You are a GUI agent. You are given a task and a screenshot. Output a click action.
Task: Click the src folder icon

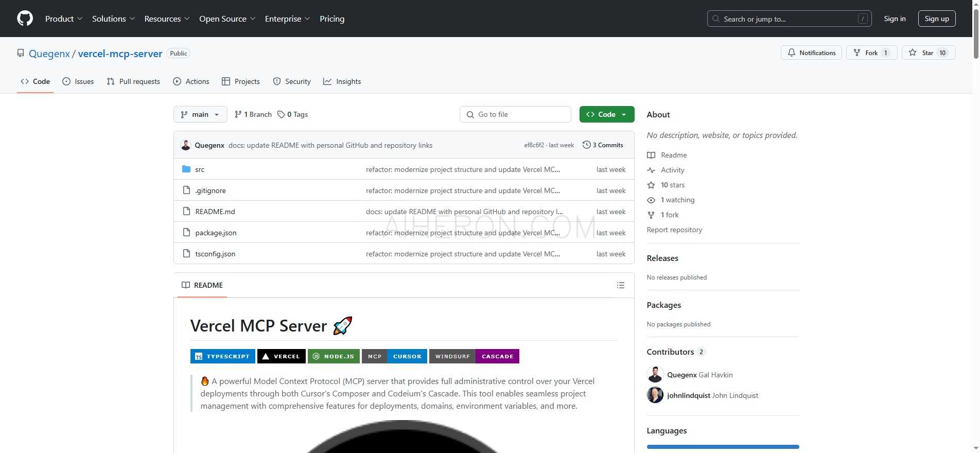tap(186, 169)
